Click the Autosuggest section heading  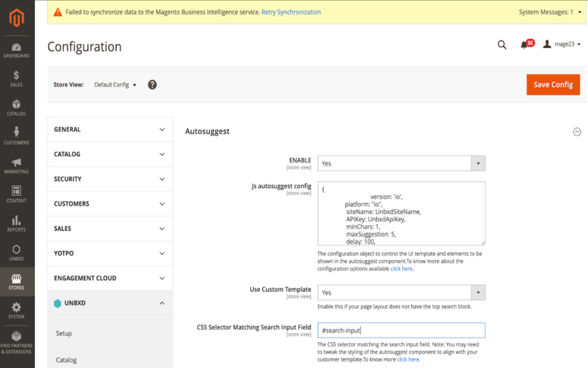pyautogui.click(x=207, y=131)
